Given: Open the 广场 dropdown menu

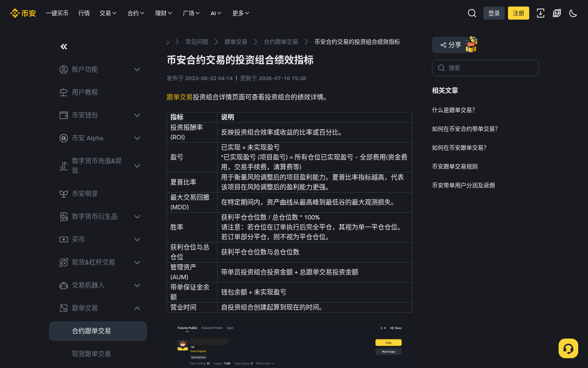Looking at the screenshot, I should pyautogui.click(x=192, y=13).
